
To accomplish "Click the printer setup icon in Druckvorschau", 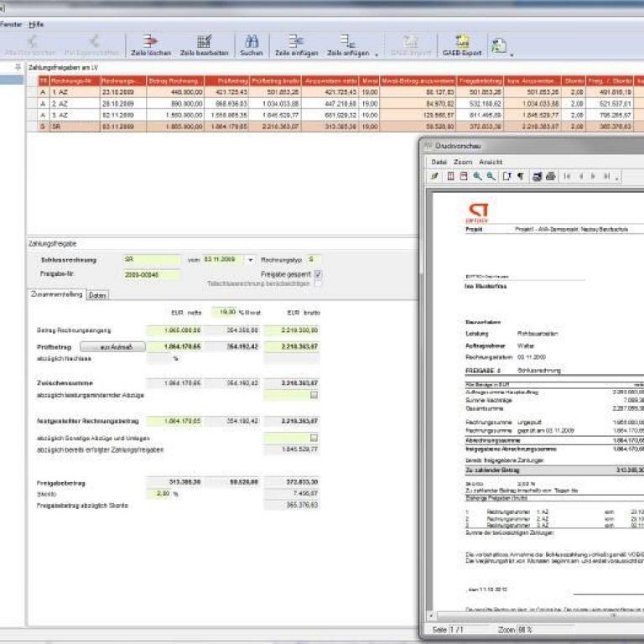I will coord(537,176).
